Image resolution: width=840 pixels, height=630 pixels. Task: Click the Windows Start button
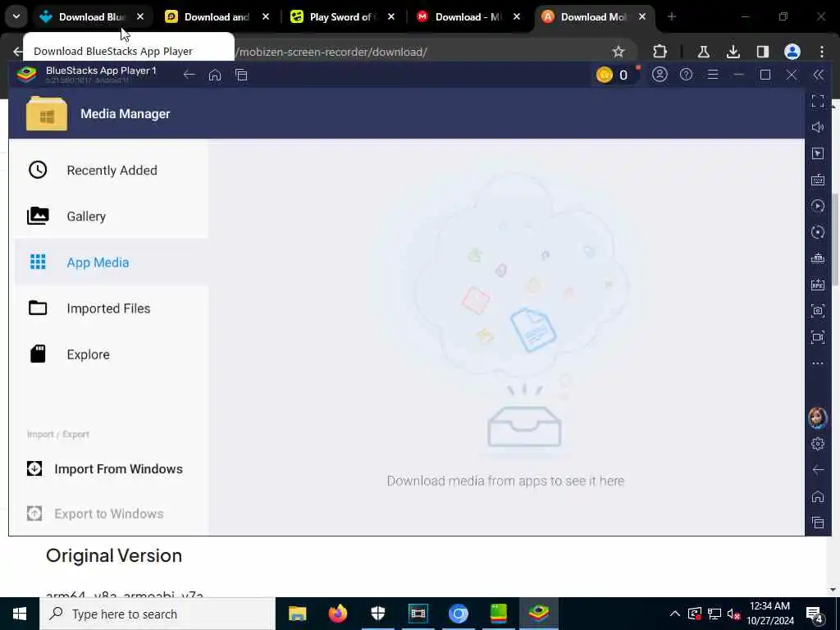[x=20, y=614]
